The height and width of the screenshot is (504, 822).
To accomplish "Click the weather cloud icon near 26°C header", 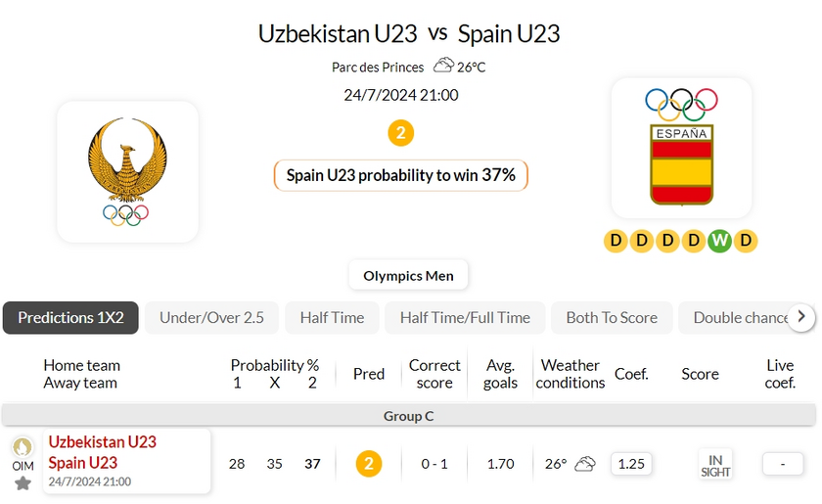I will [443, 67].
